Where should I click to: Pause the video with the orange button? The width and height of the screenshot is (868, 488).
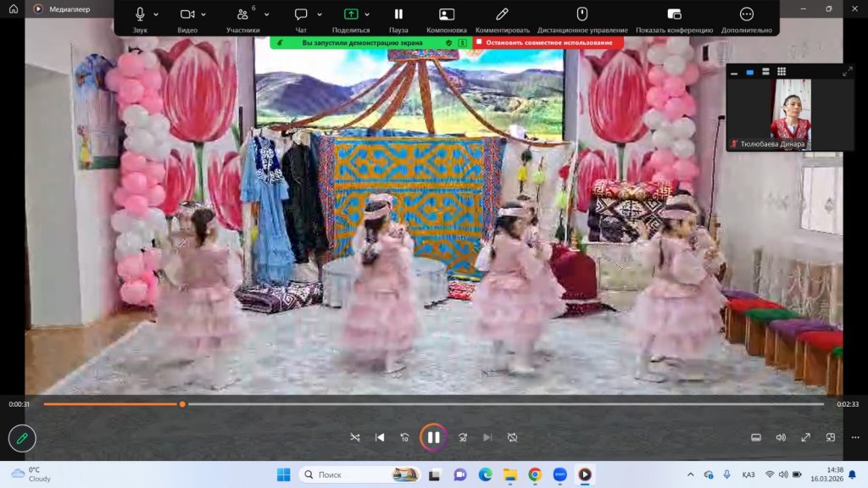pos(433,437)
